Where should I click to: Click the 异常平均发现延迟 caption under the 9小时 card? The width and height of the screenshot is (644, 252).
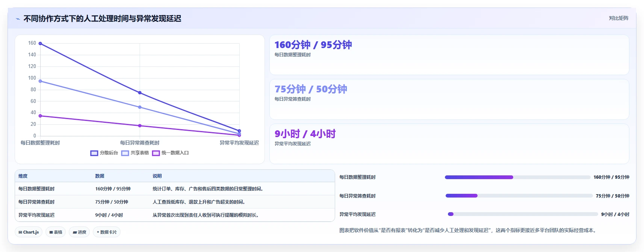click(293, 144)
